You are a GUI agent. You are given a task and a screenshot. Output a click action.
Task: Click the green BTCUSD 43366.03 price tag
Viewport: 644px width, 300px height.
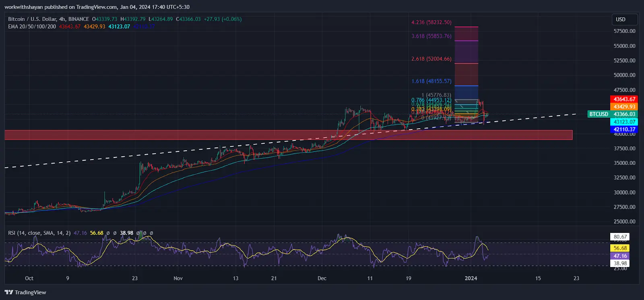tap(613, 114)
